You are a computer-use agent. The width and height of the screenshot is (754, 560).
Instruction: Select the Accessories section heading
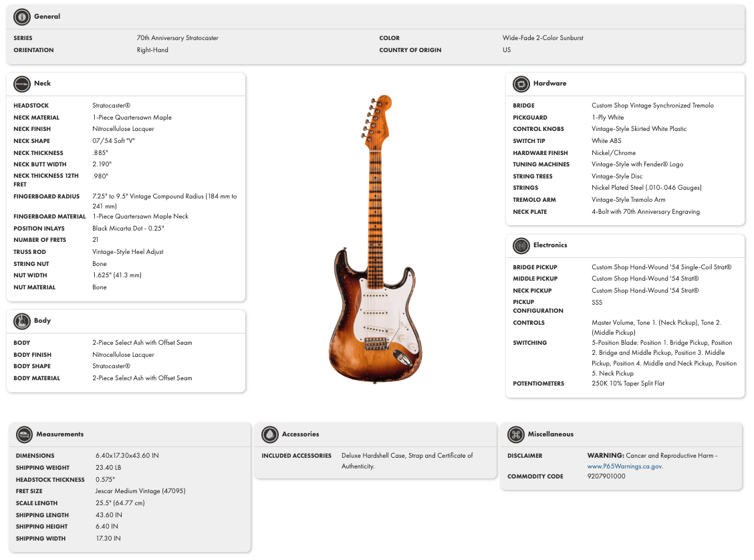[x=300, y=434]
